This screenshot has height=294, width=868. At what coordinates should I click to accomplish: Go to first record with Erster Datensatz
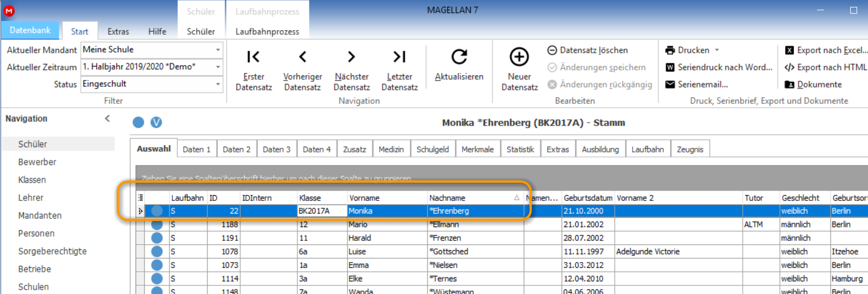click(x=253, y=57)
